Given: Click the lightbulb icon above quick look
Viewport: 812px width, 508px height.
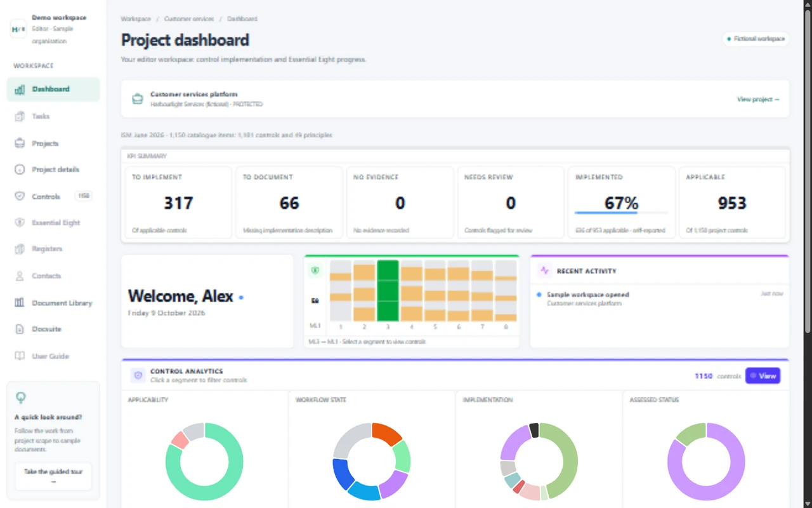Looking at the screenshot, I should [21, 398].
